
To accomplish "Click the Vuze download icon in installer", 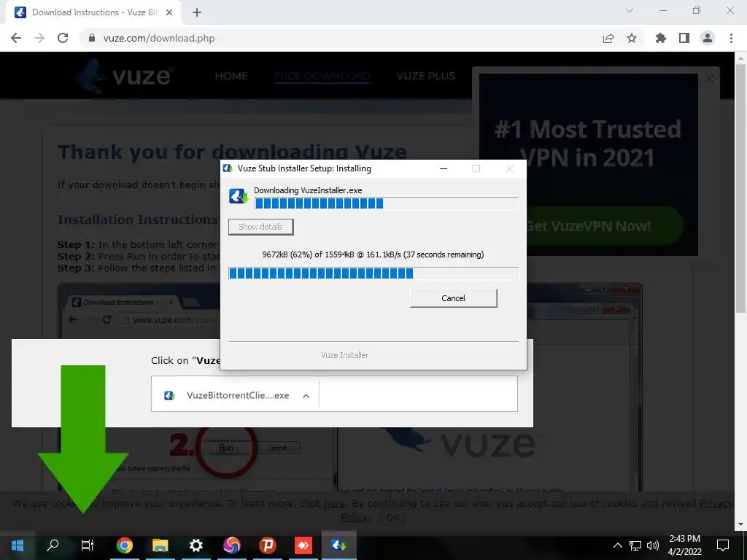I will point(239,196).
